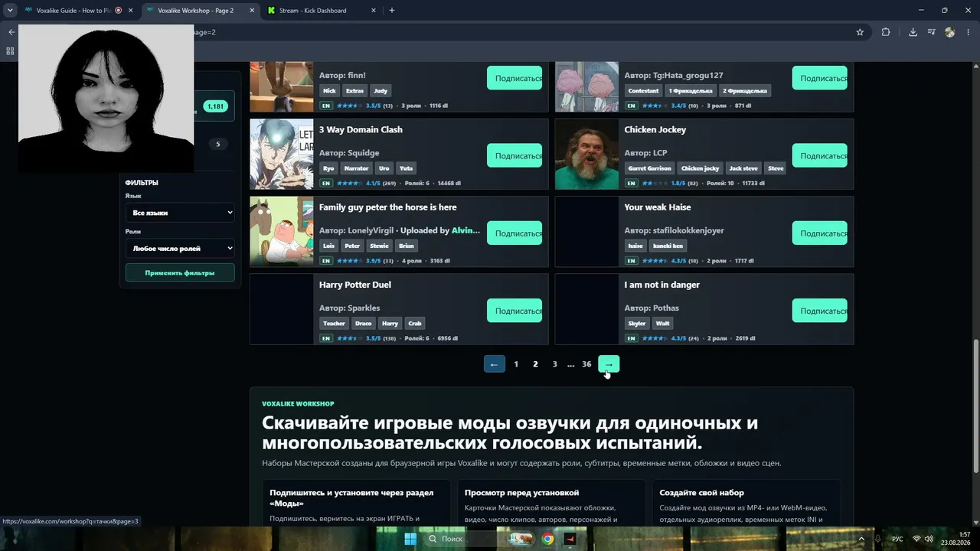The width and height of the screenshot is (980, 551).
Task: Go back with the browser back arrow
Action: tap(11, 32)
